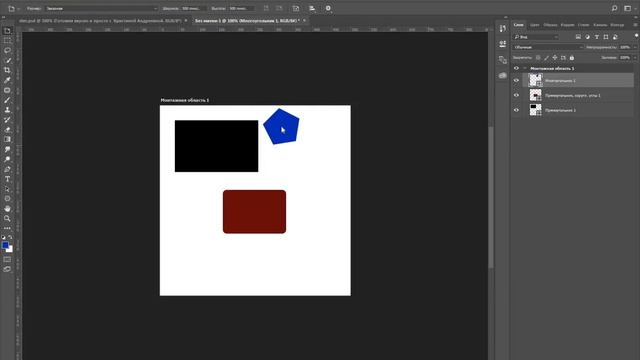Toggle Lock position icon

[555, 58]
